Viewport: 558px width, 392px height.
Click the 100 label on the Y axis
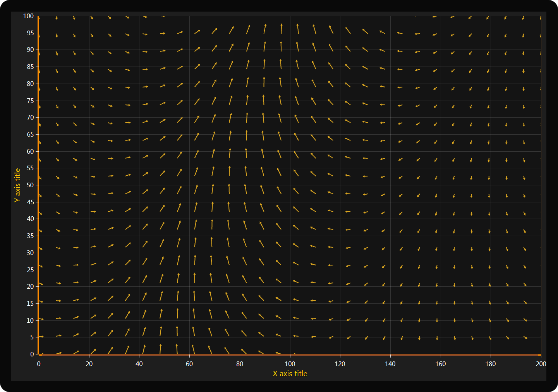click(x=29, y=16)
